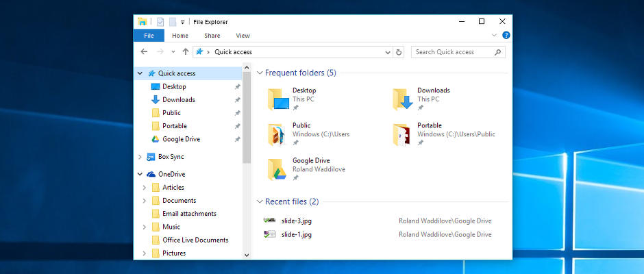Image resolution: width=644 pixels, height=274 pixels.
Task: Select Downloads in the navigation pane
Action: 179,100
